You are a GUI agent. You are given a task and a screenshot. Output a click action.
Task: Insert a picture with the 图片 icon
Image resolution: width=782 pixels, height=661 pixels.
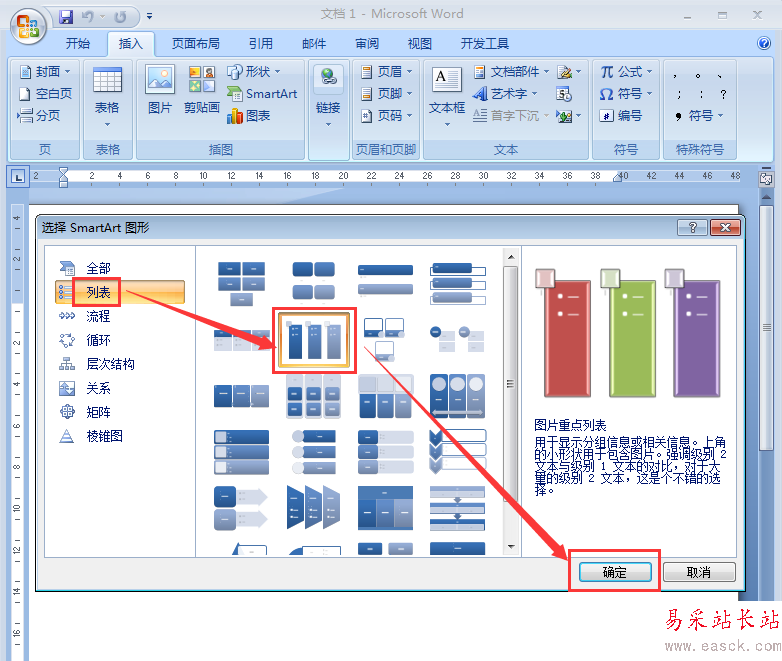[x=160, y=90]
